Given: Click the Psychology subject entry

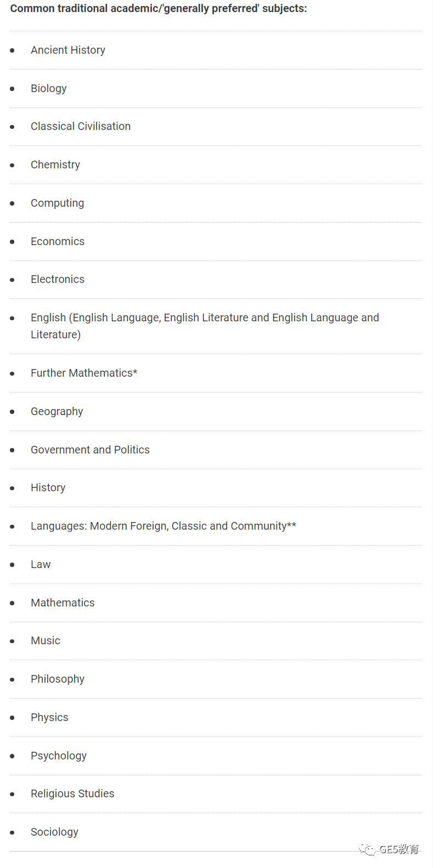Looking at the screenshot, I should [59, 756].
